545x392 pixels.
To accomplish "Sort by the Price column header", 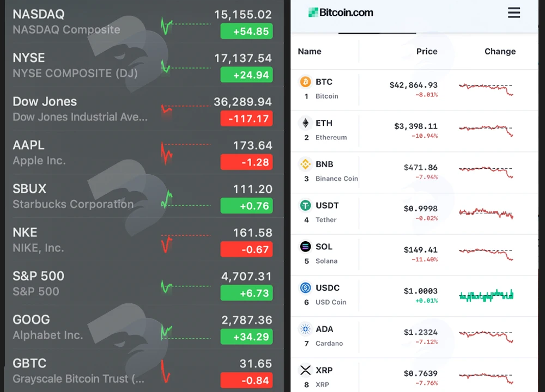I will pyautogui.click(x=427, y=51).
